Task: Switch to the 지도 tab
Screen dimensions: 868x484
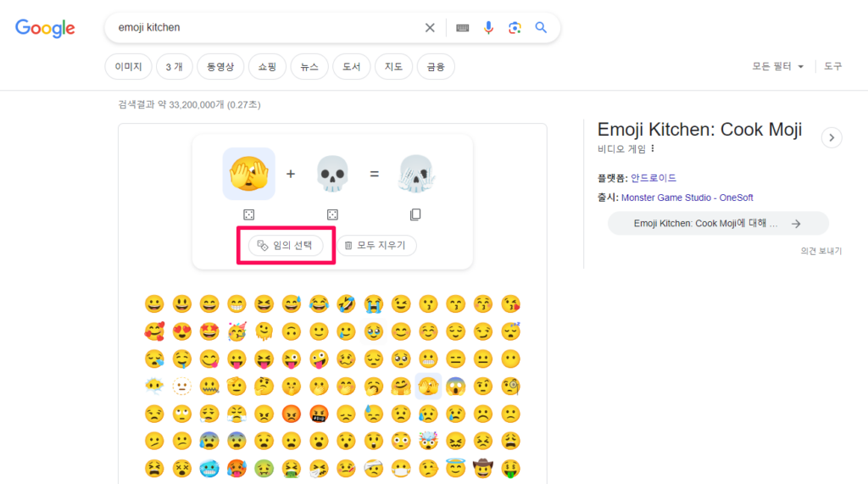Action: (393, 67)
